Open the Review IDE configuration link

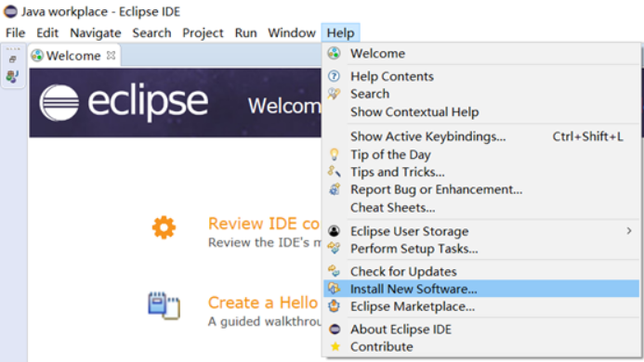click(x=264, y=224)
